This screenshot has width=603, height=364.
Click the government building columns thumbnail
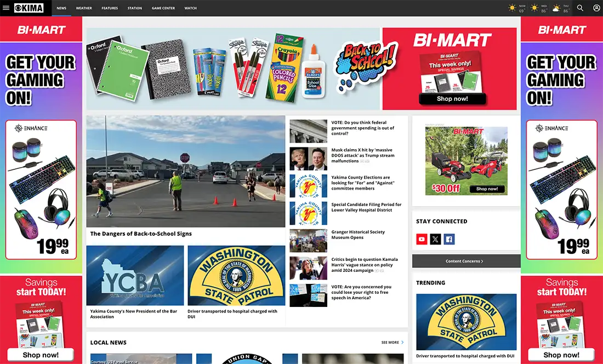[309, 131]
